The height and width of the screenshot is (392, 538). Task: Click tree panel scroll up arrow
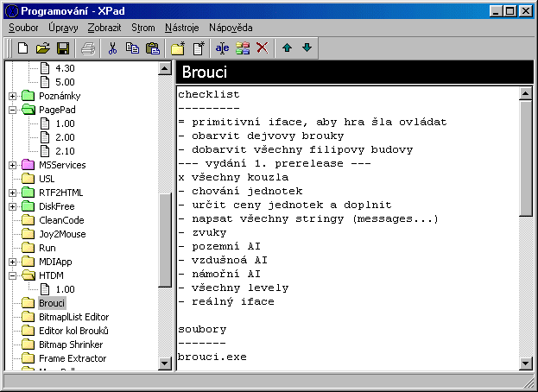click(165, 68)
